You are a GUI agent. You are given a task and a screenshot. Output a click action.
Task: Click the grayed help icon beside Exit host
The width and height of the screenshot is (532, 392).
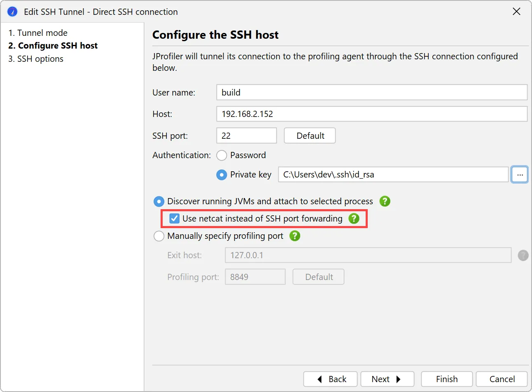pyautogui.click(x=523, y=255)
